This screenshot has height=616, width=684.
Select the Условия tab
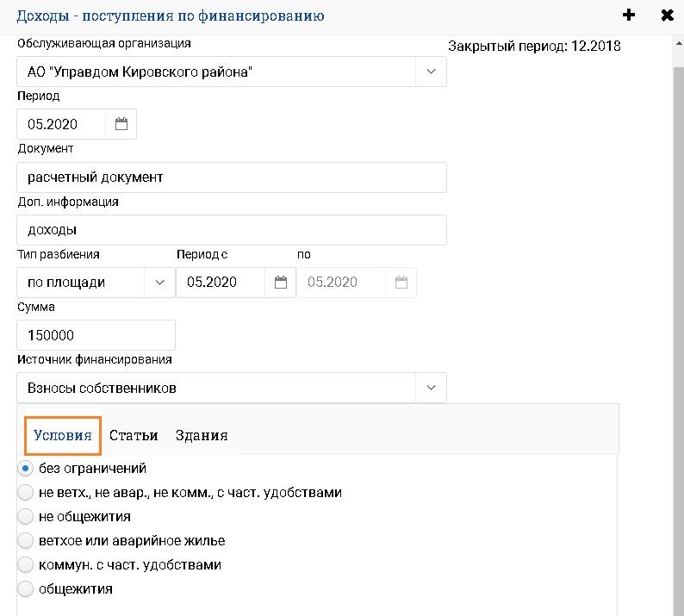[x=63, y=435]
